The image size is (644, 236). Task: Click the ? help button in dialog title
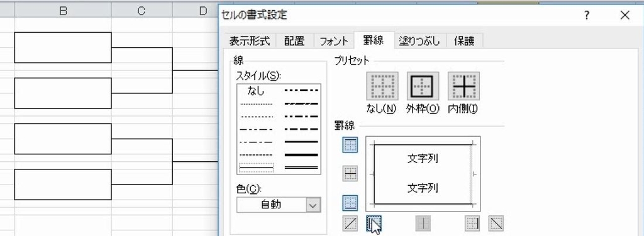(587, 16)
